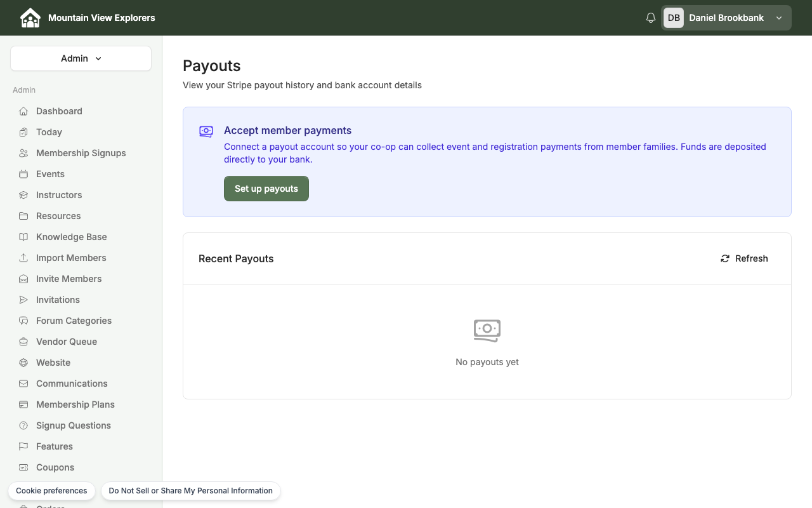Viewport: 812px width, 508px height.
Task: Expand Daniel Brookbank user menu chevron
Action: (779, 18)
